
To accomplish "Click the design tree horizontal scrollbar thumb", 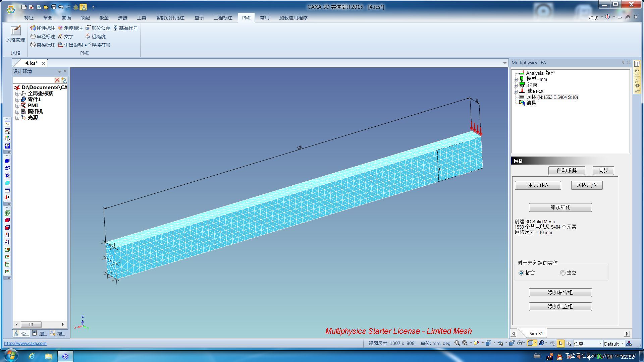I will click(x=31, y=324).
